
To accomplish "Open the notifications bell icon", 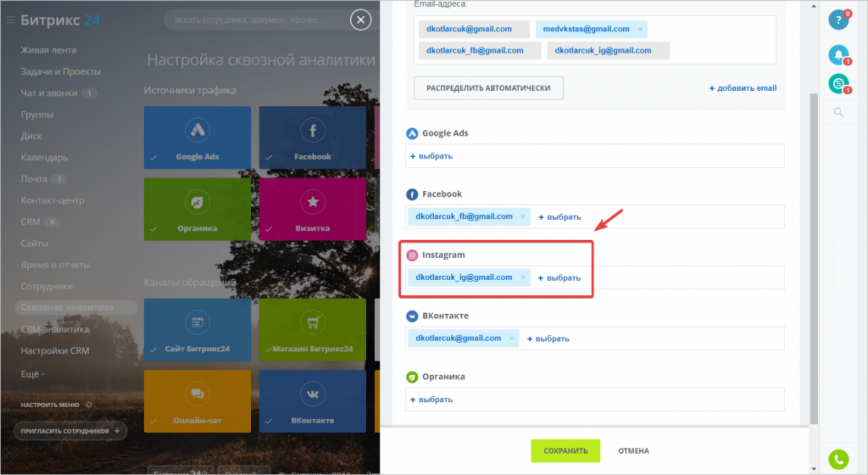I will point(838,55).
